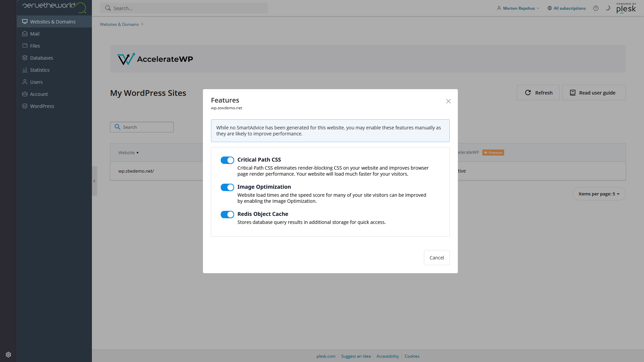Viewport: 644px width, 362px height.
Task: Open the Morten Repshus user menu
Action: (518, 8)
